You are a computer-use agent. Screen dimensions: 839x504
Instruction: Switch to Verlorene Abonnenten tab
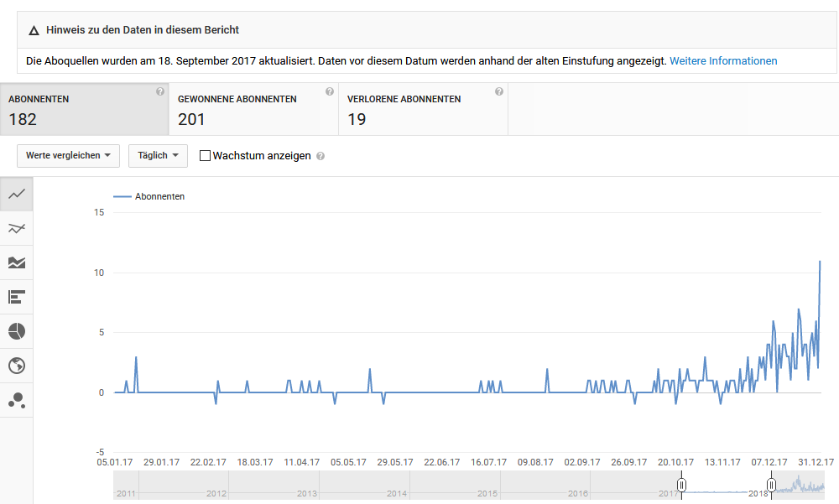pos(423,109)
